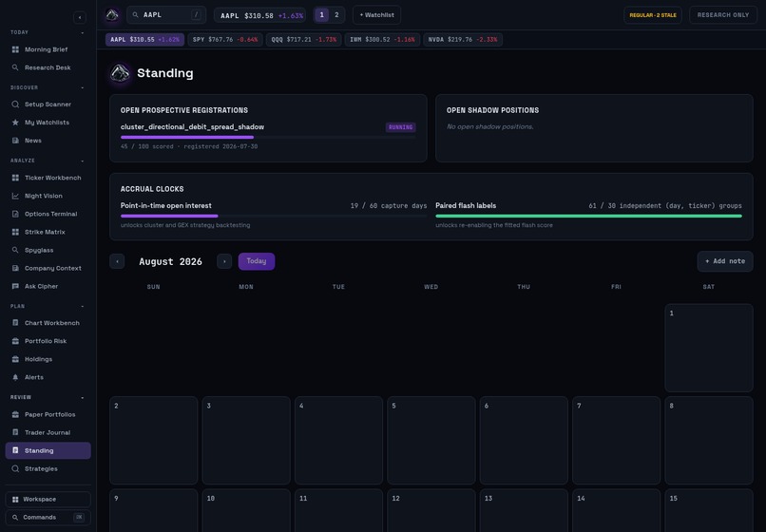The image size is (766, 532).
Task: Click the RUNNING status badge
Action: pyautogui.click(x=401, y=127)
